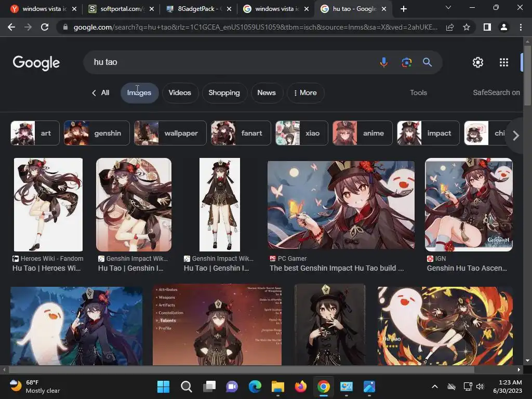Image resolution: width=532 pixels, height=399 pixels.
Task: Click the horizontal scrollbar at page bottom
Action: point(242,369)
